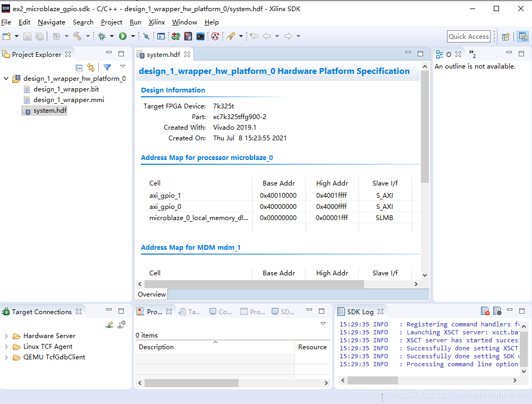Open the Build hammer dropdown arrow
Image resolution: width=532 pixels, height=404 pixels.
(88, 36)
